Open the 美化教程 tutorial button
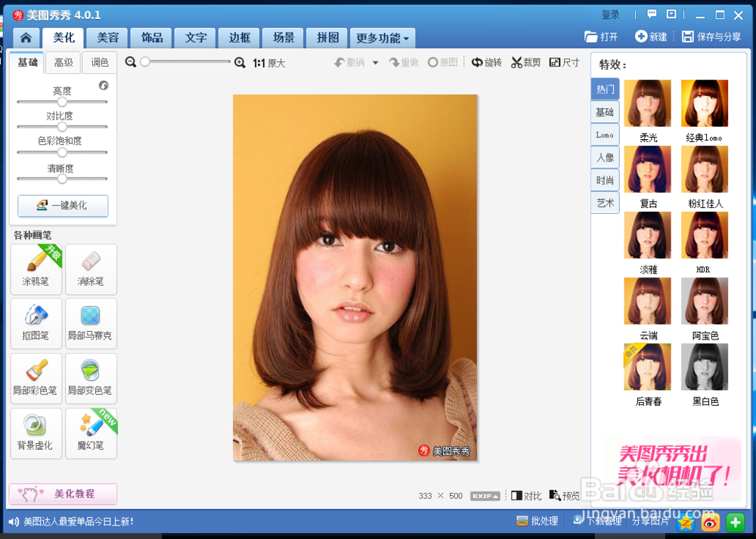Image resolution: width=756 pixels, height=539 pixels. (x=63, y=494)
